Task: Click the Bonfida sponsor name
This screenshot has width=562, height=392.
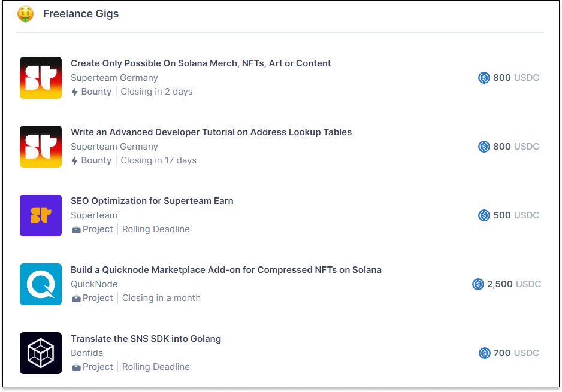Action: (87, 353)
